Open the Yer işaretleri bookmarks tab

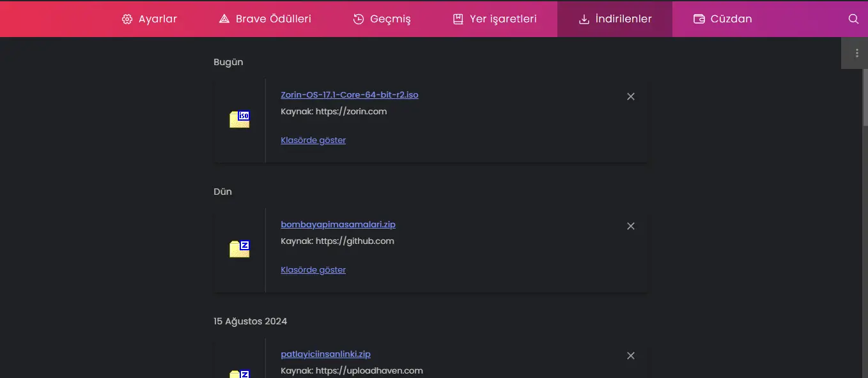point(494,19)
